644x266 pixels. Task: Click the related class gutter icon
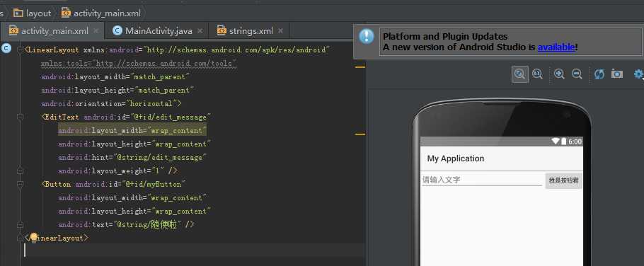[x=6, y=49]
